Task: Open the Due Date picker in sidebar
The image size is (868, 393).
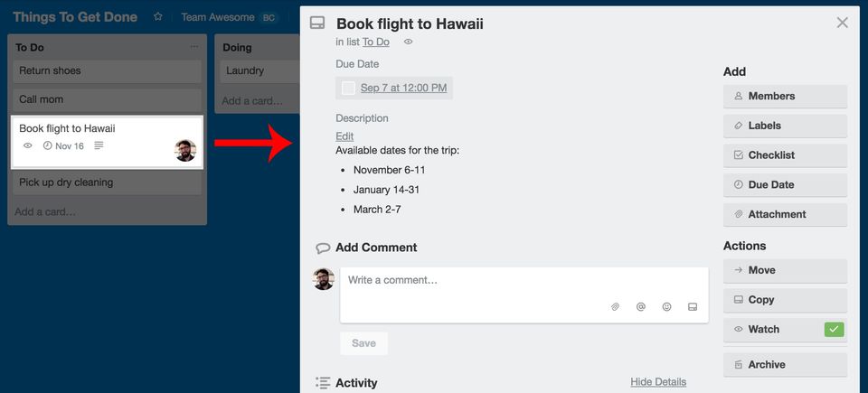Action: coord(785,184)
